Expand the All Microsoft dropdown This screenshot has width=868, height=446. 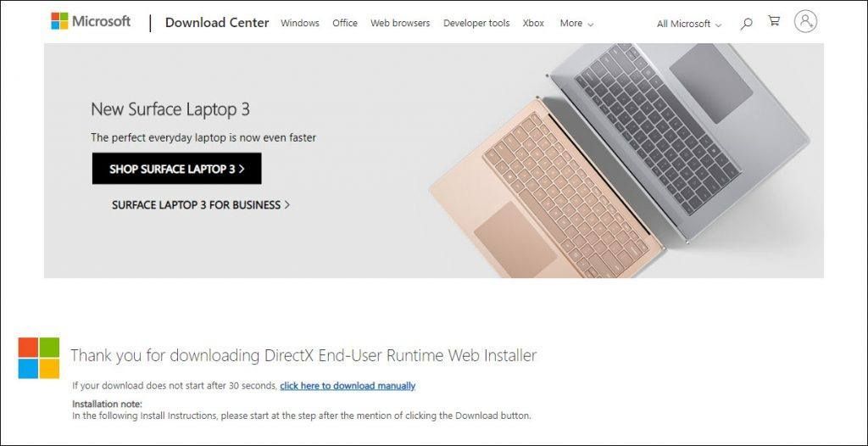point(689,24)
